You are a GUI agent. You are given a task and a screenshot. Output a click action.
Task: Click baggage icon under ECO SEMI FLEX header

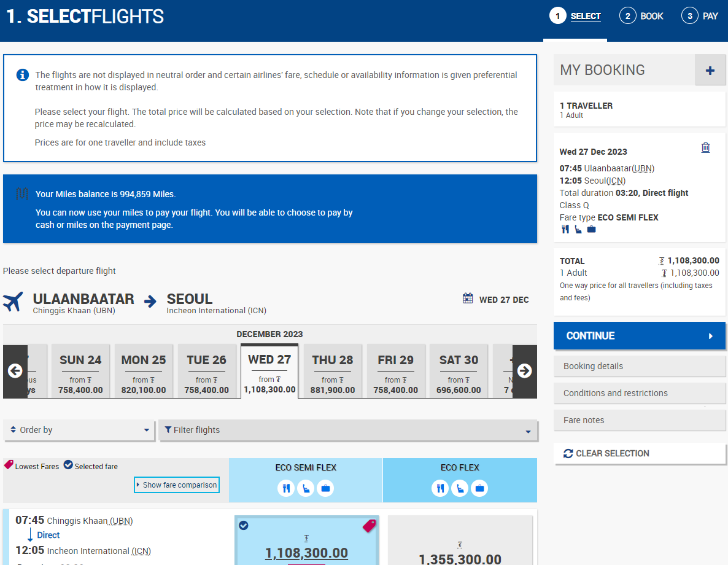coord(325,488)
